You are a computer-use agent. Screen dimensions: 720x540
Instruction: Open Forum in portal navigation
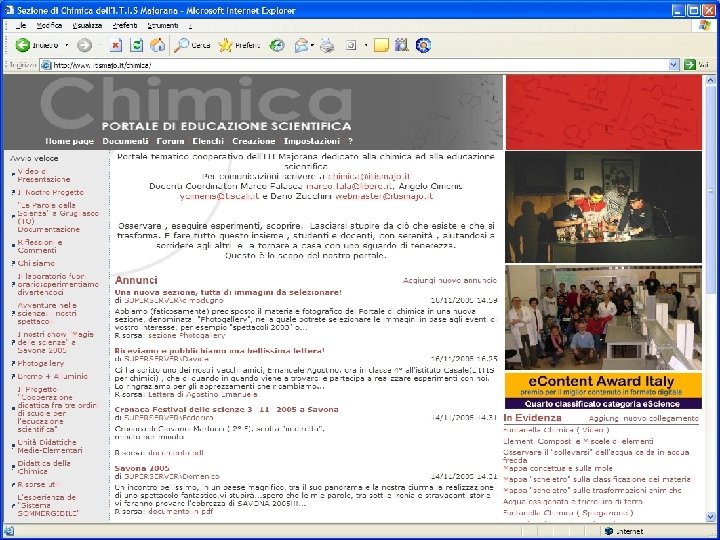tap(170, 141)
